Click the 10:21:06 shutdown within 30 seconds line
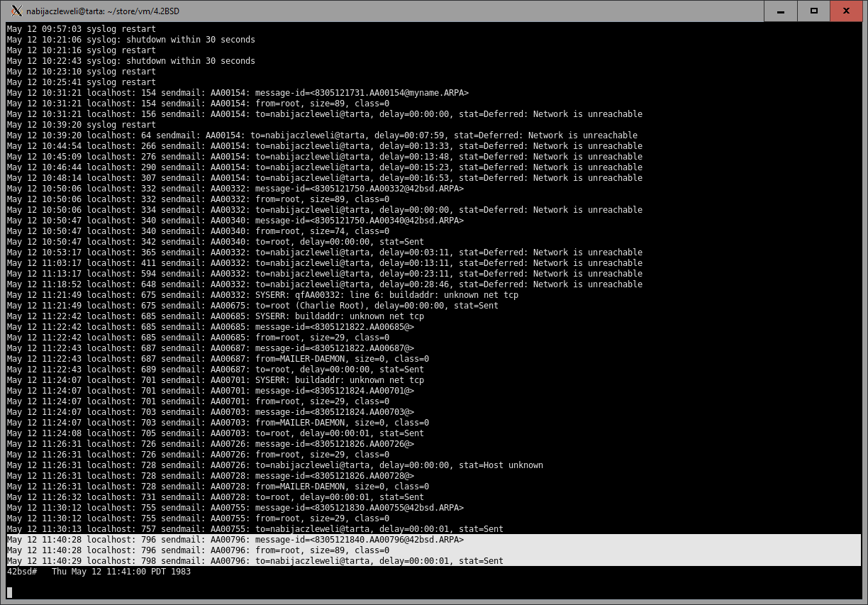This screenshot has width=868, height=605. click(x=130, y=40)
